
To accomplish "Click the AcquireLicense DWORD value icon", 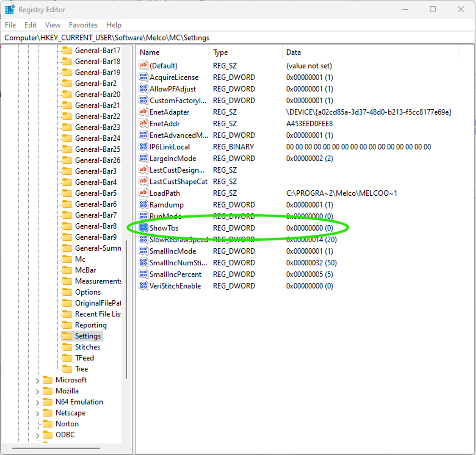I will (x=143, y=77).
